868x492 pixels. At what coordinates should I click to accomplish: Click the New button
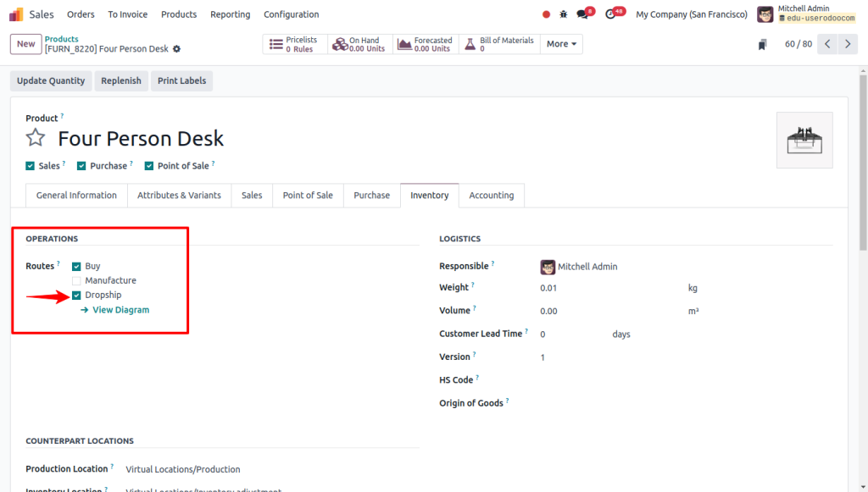tap(26, 44)
